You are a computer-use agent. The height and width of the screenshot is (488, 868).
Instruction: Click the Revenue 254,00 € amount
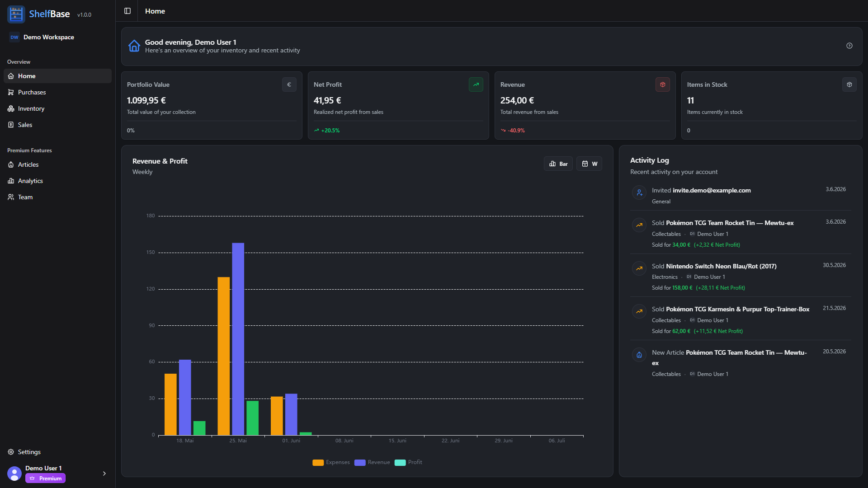point(517,100)
